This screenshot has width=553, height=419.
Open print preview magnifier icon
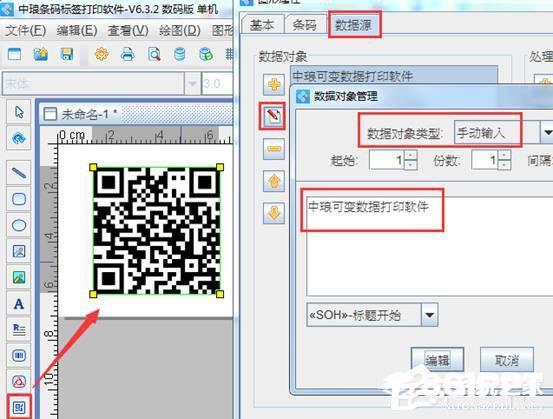click(154, 55)
